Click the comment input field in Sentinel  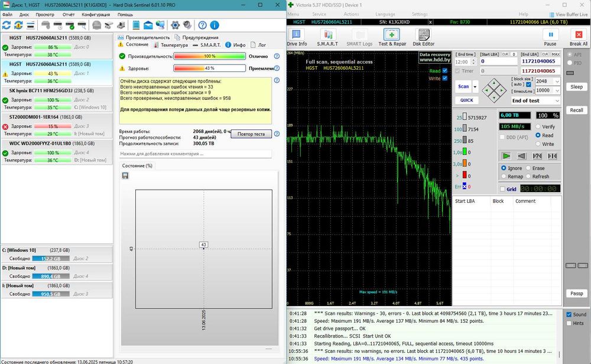(195, 154)
